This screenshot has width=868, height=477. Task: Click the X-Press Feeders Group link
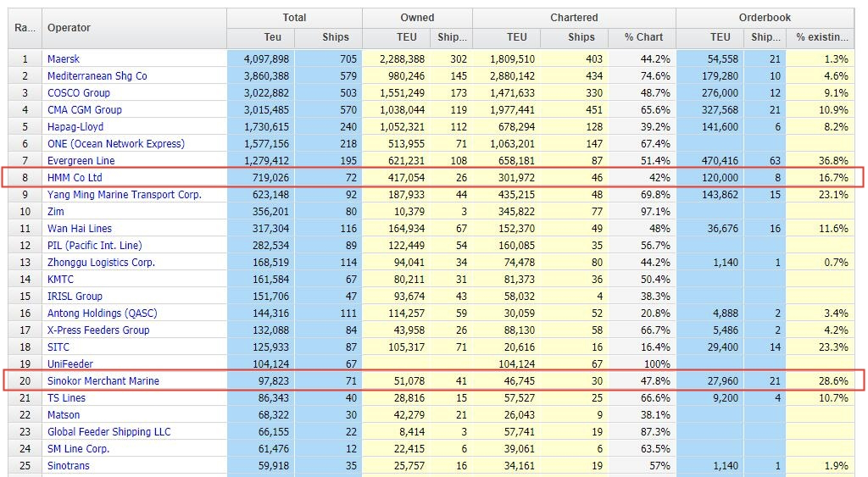pos(98,330)
